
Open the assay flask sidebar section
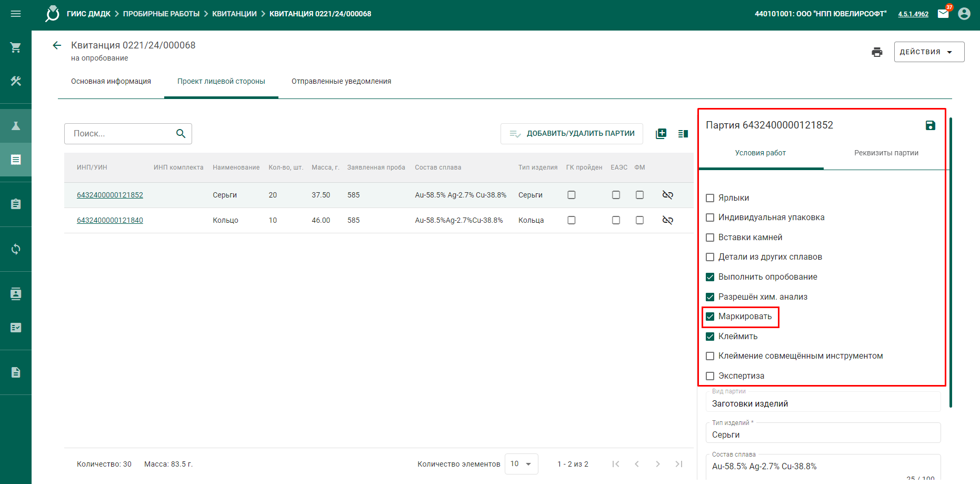point(16,126)
